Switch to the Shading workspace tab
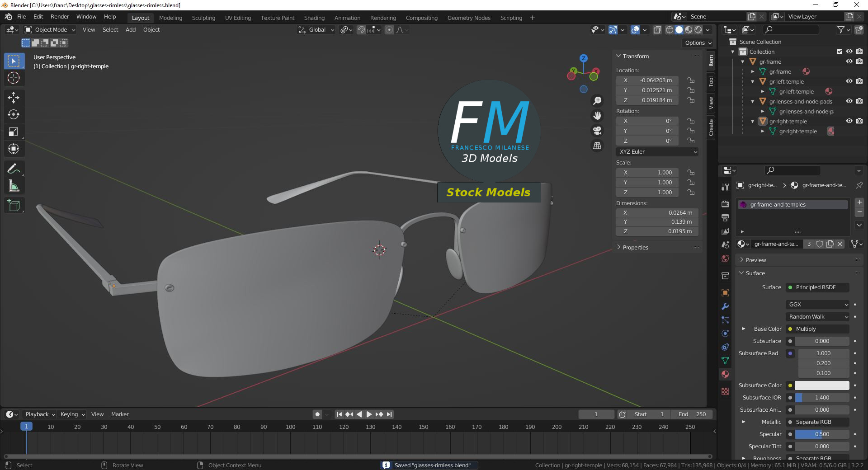Screen dimensions: 868x470 (x=314, y=18)
